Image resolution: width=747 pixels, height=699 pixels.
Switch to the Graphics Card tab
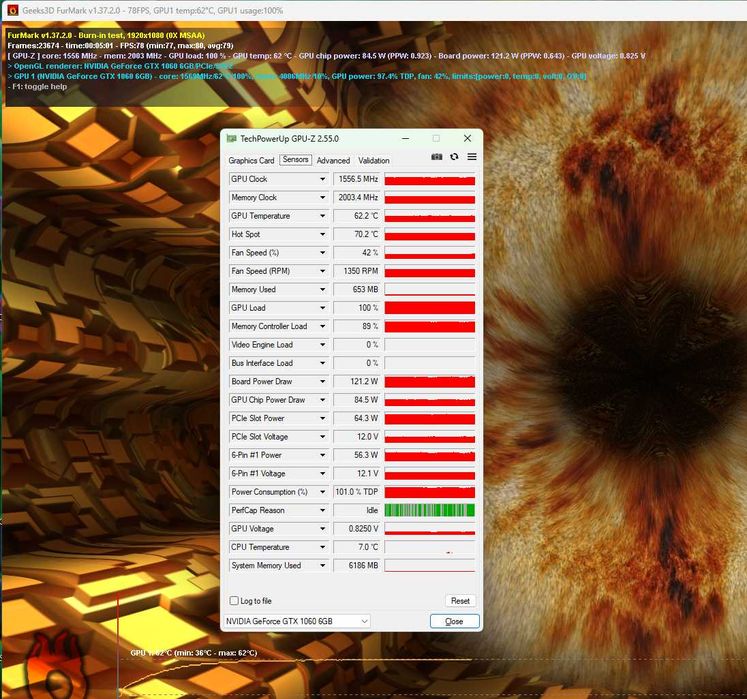(251, 161)
